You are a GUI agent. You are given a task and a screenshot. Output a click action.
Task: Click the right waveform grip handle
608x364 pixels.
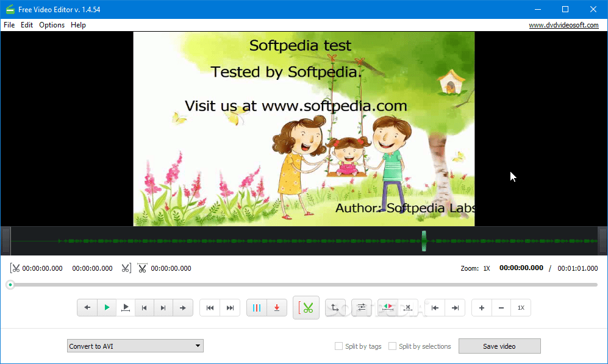tap(602, 241)
